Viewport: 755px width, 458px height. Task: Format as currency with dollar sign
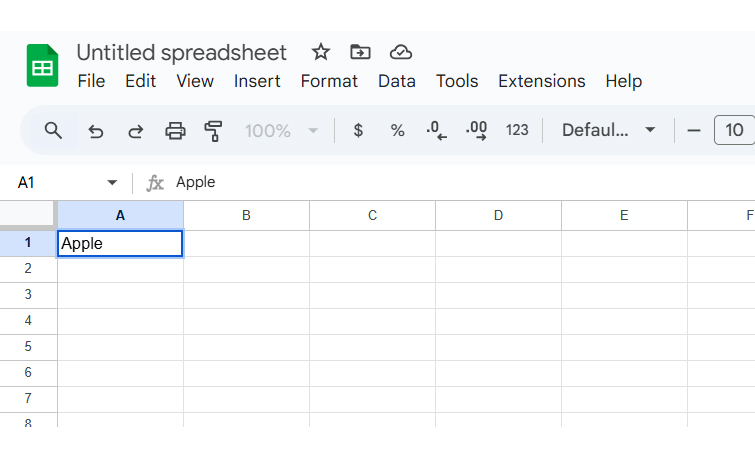358,130
